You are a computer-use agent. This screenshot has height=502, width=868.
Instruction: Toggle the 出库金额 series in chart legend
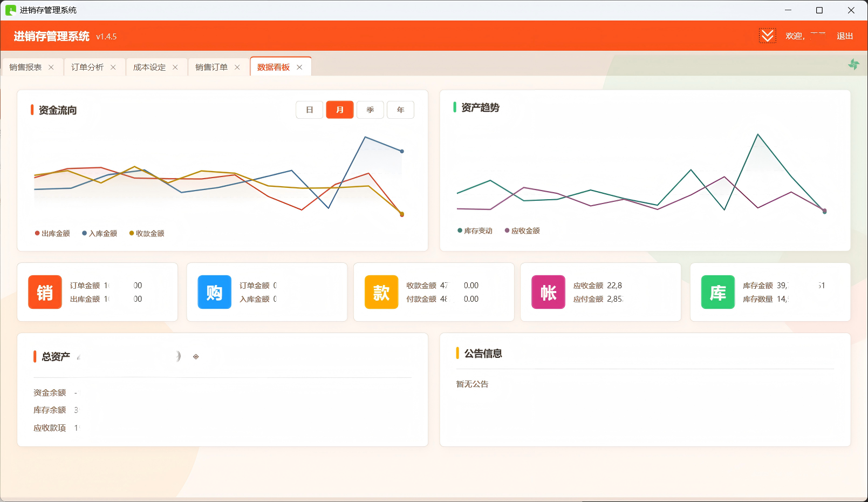(52, 233)
